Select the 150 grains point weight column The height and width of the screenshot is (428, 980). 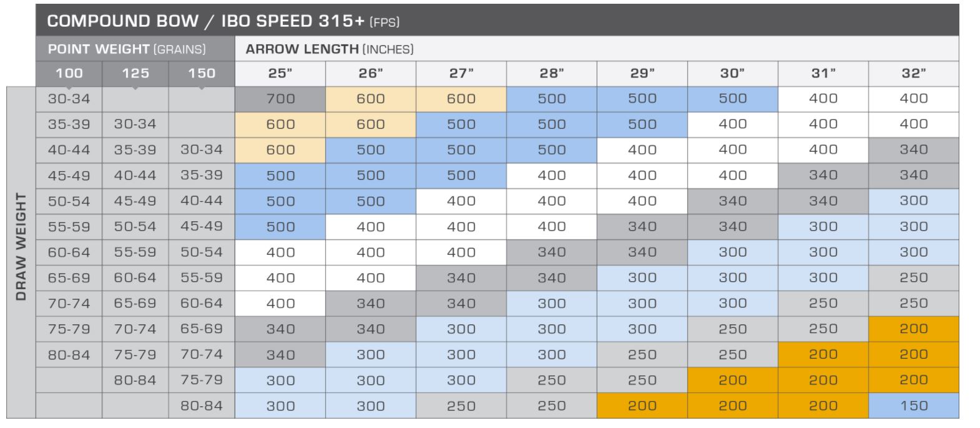[x=202, y=73]
